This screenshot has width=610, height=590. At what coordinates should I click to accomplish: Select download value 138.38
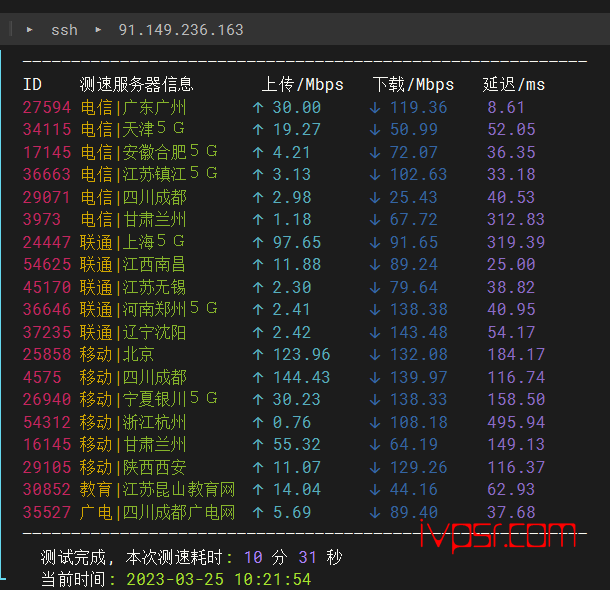(419, 309)
